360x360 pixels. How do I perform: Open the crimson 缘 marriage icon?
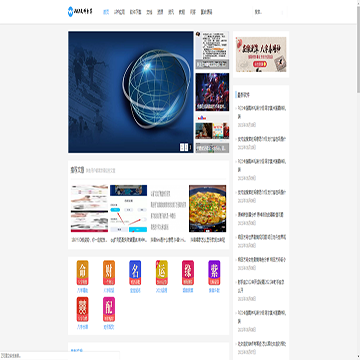click(x=188, y=273)
